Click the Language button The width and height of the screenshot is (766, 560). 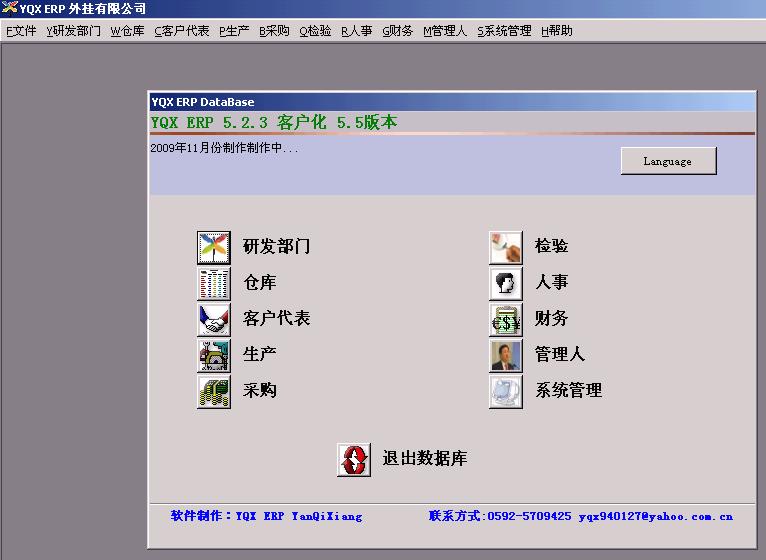click(x=668, y=161)
